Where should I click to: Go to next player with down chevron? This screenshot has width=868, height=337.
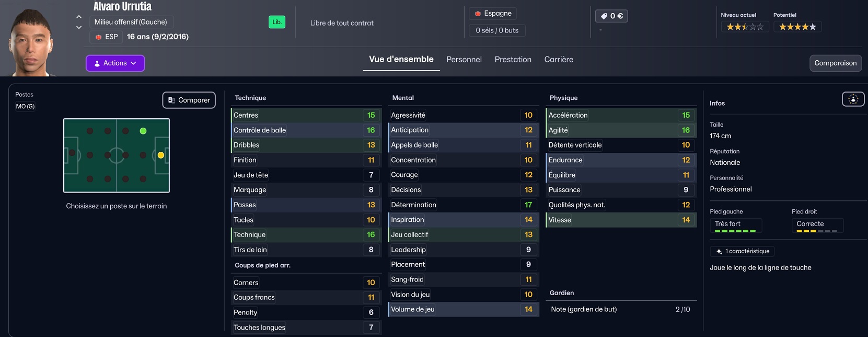(79, 27)
